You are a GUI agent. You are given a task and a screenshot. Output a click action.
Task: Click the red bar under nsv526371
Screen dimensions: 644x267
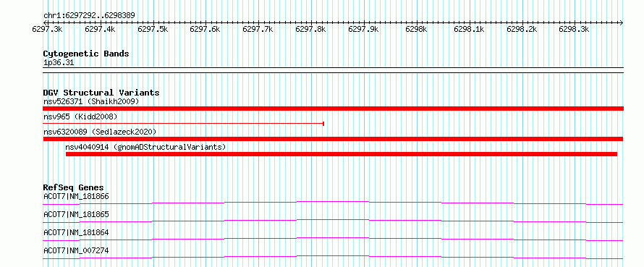[x=333, y=109]
